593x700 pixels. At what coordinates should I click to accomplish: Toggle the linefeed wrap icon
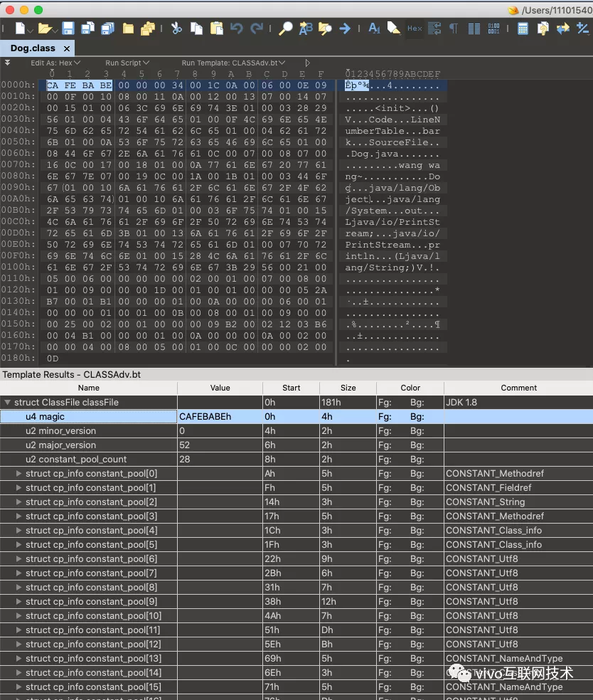pyautogui.click(x=434, y=28)
